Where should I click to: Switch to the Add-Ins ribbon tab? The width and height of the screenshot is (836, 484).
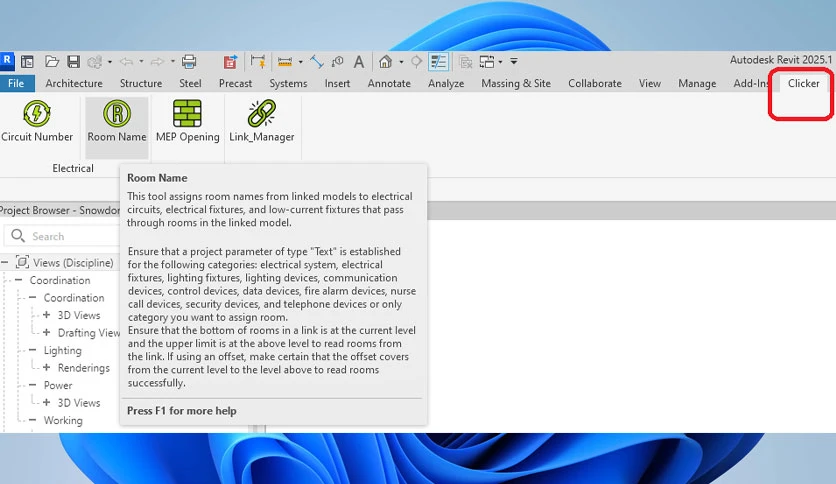[x=750, y=83]
